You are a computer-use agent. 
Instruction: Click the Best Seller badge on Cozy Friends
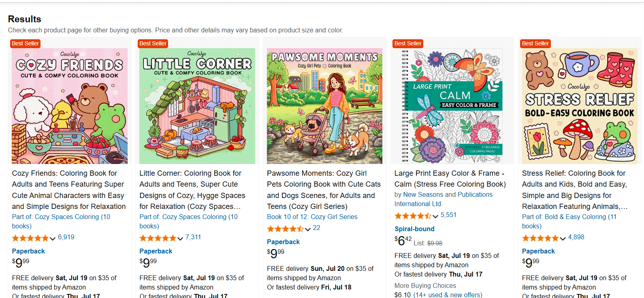(26, 44)
